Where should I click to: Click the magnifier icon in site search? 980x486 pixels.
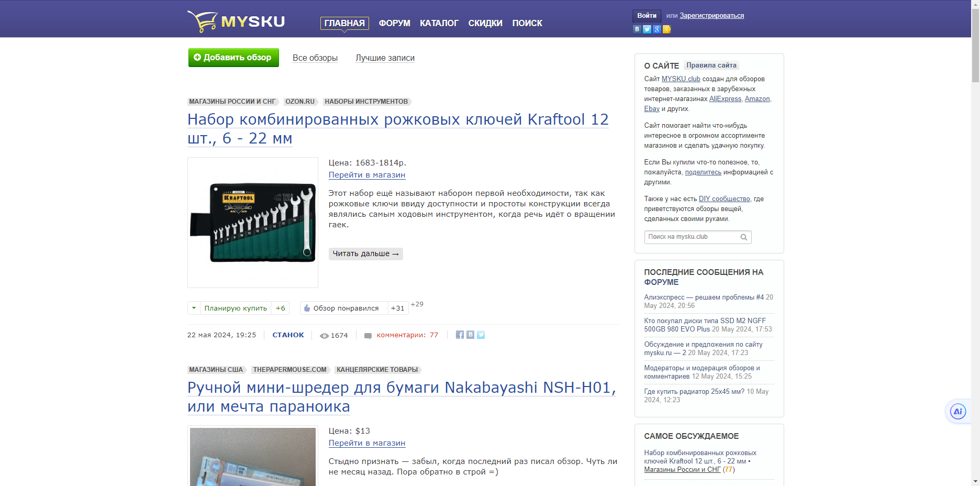[743, 237]
